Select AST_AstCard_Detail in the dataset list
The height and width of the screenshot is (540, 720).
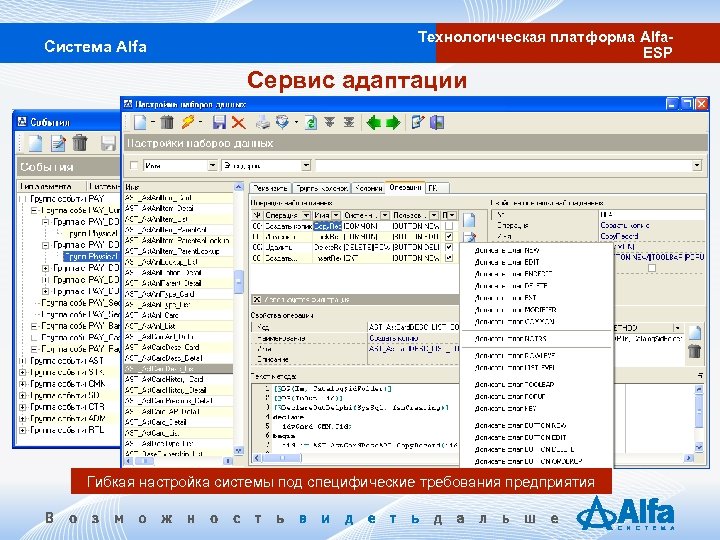(x=178, y=422)
